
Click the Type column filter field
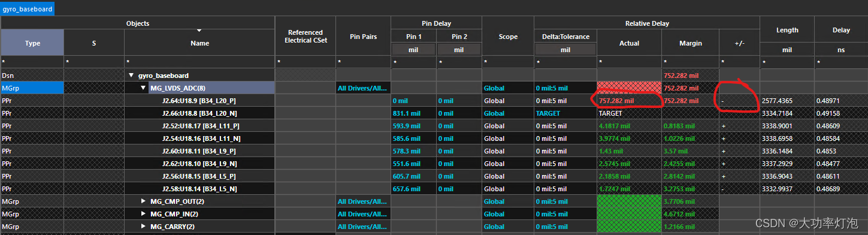pyautogui.click(x=32, y=62)
